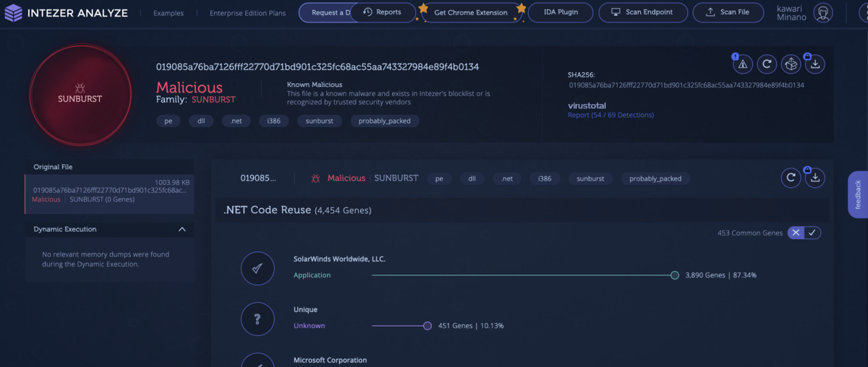Click the Malicious label in sidebar file entry
The width and height of the screenshot is (868, 367).
click(46, 199)
